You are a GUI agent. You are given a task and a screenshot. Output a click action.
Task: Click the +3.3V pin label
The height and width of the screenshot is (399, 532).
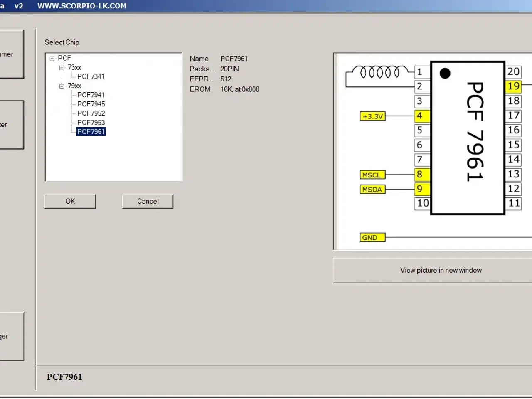click(x=372, y=116)
